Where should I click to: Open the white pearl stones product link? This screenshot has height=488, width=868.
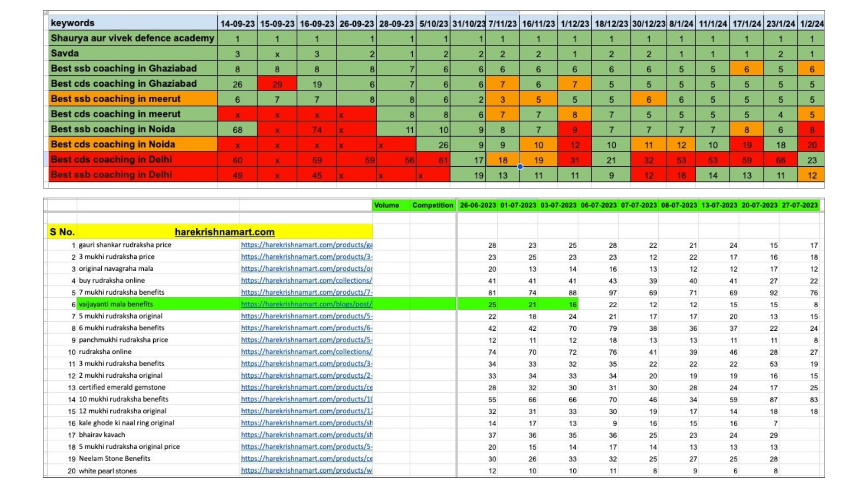[307, 470]
